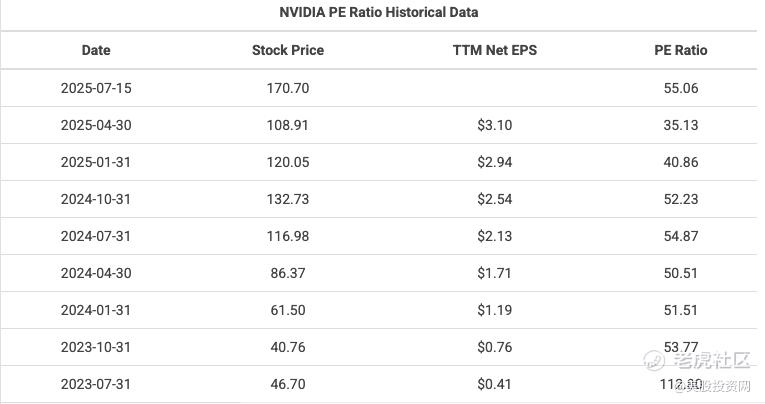Select the 170.70 stock price cell
The height and width of the screenshot is (404, 765).
[x=288, y=88]
